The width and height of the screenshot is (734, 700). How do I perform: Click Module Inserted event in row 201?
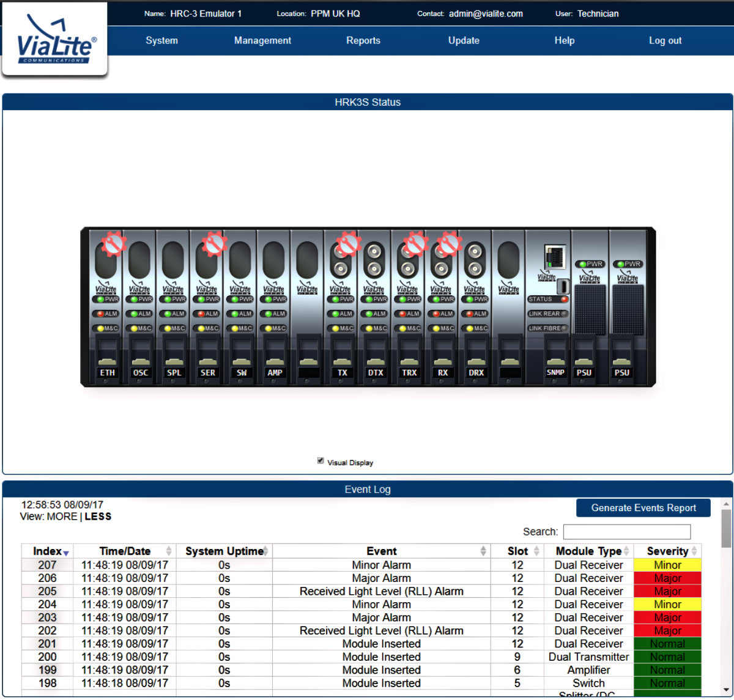pos(382,644)
